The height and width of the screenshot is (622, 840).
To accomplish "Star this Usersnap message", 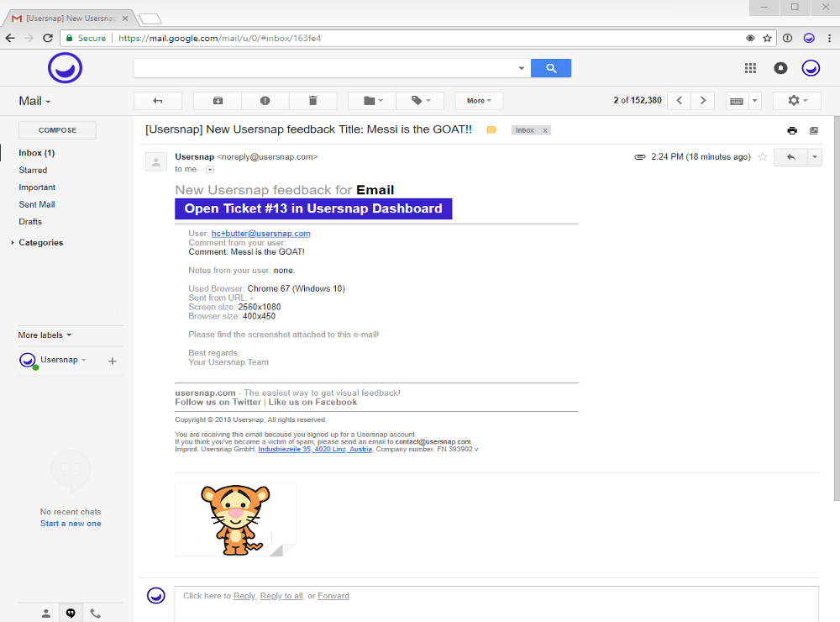I will pos(763,157).
